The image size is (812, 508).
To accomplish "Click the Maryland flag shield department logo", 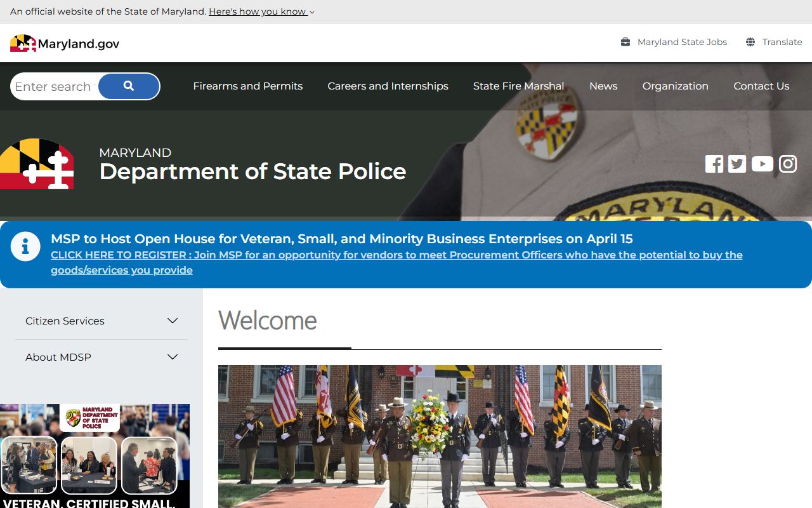I will pyautogui.click(x=37, y=164).
